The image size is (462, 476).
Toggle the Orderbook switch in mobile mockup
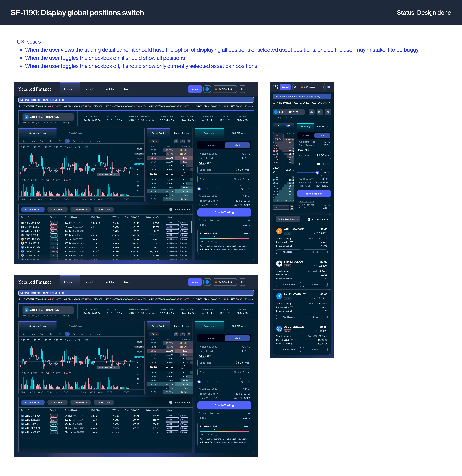coord(288,126)
